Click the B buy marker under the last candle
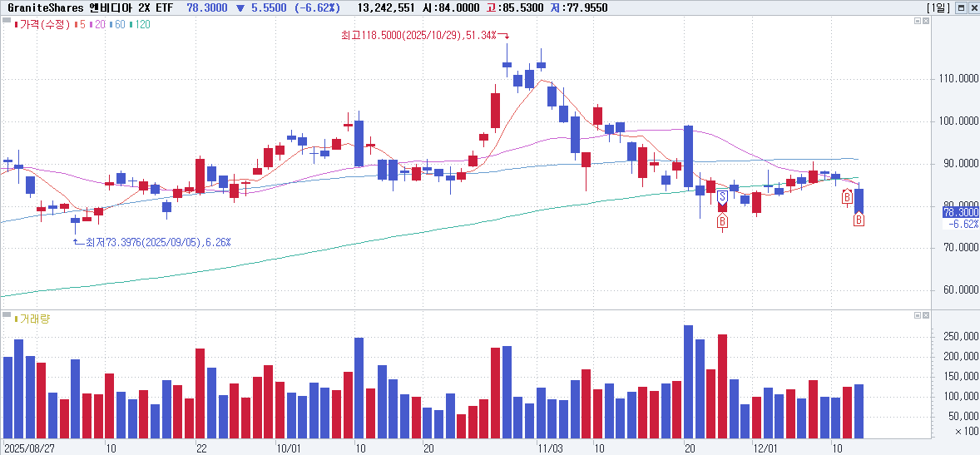 [x=859, y=220]
